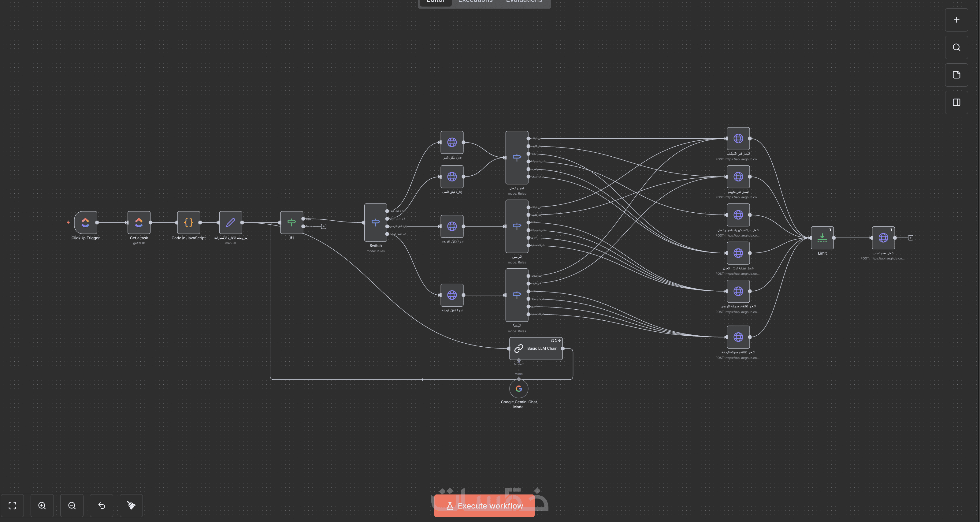The height and width of the screenshot is (522, 980).
Task: Select the Switch node icon
Action: click(x=376, y=222)
